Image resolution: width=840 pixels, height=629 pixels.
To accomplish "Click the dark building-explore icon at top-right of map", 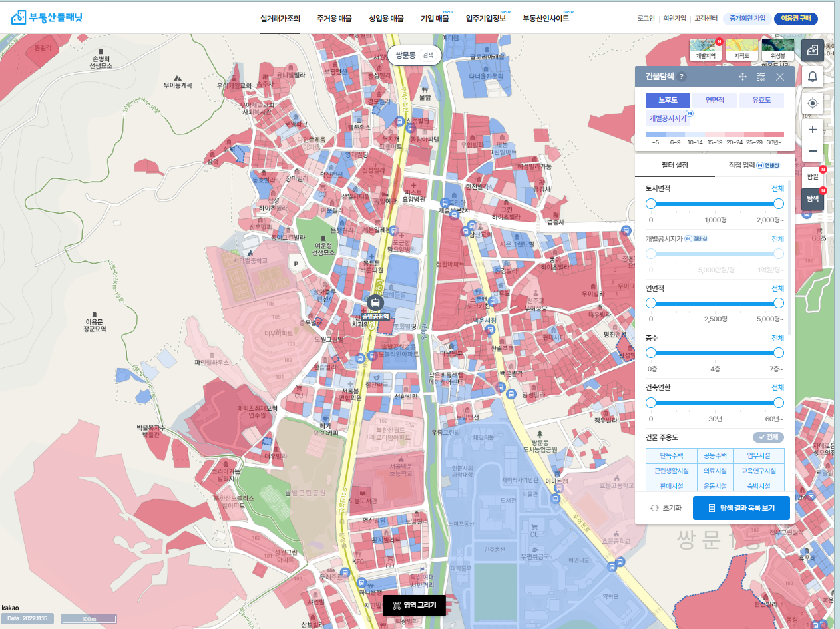I will coord(812,50).
